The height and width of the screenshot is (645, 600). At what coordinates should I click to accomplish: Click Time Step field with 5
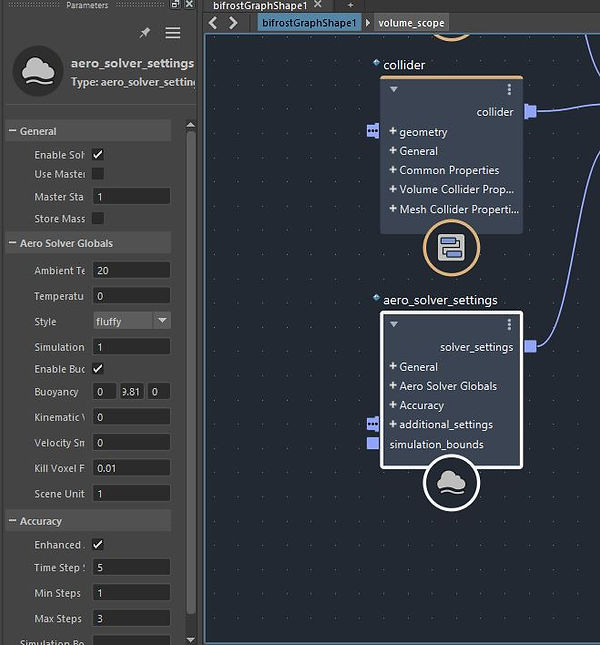click(x=131, y=568)
